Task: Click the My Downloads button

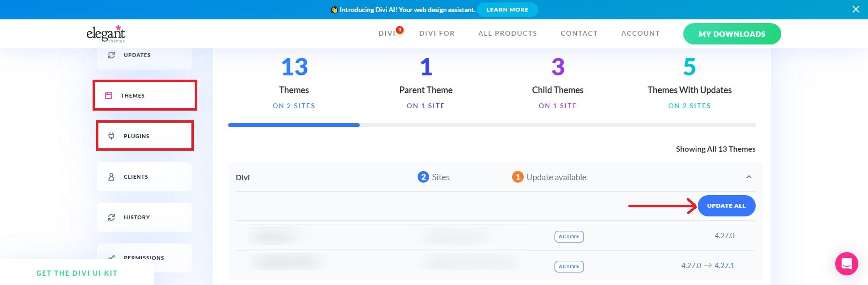Action: pos(732,34)
